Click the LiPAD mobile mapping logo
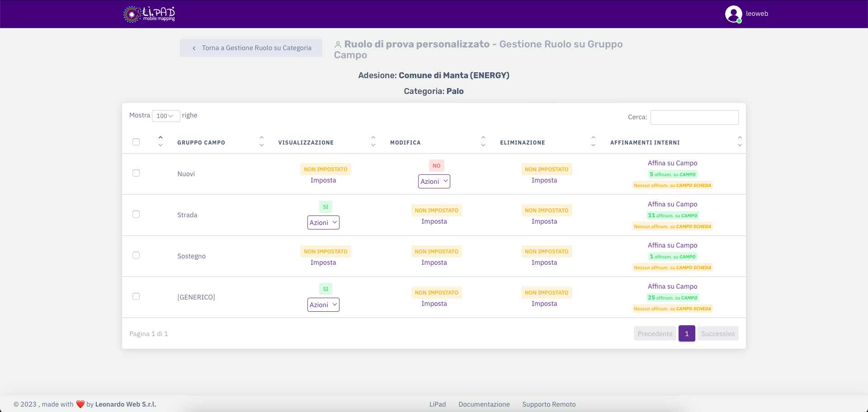 tap(149, 14)
